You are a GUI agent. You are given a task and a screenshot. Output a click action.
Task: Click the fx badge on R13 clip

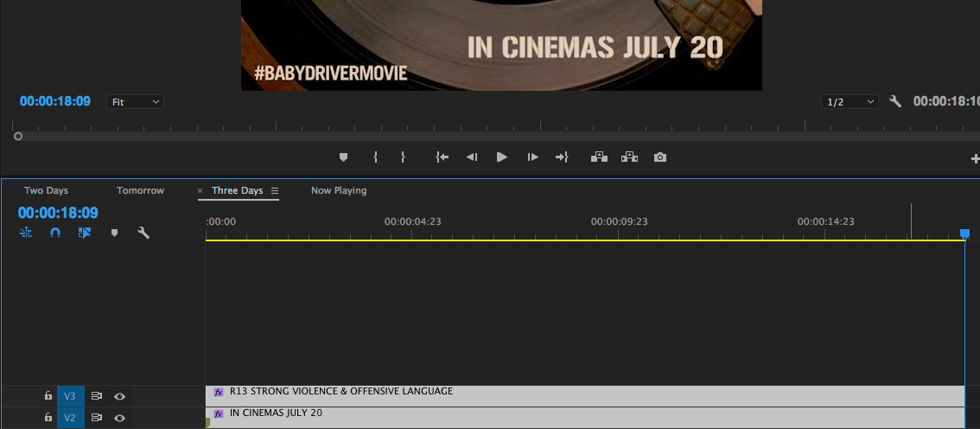[x=219, y=392]
